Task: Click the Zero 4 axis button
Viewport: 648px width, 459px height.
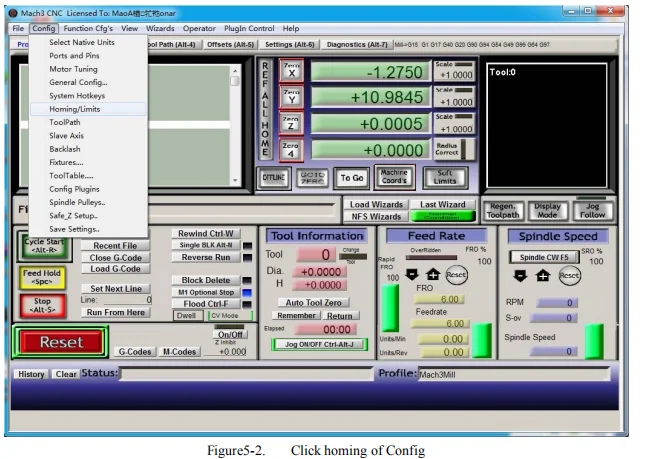Action: 291,150
